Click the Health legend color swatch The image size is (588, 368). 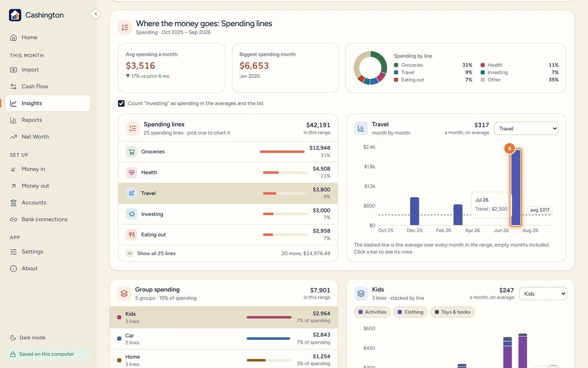pyautogui.click(x=483, y=65)
